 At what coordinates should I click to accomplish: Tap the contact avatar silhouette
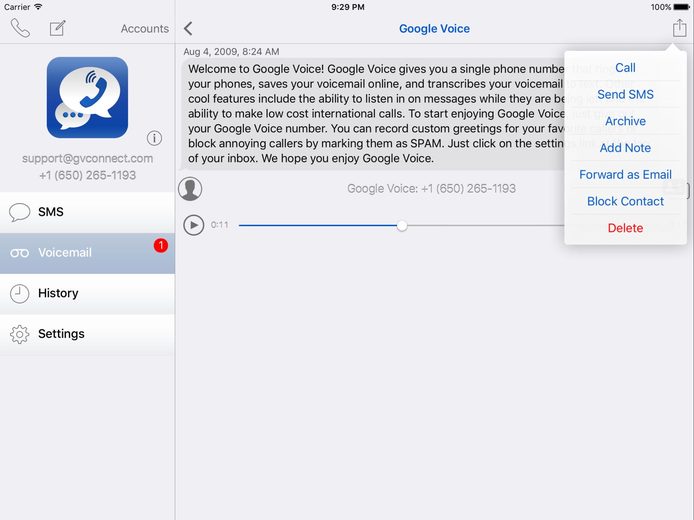point(190,189)
